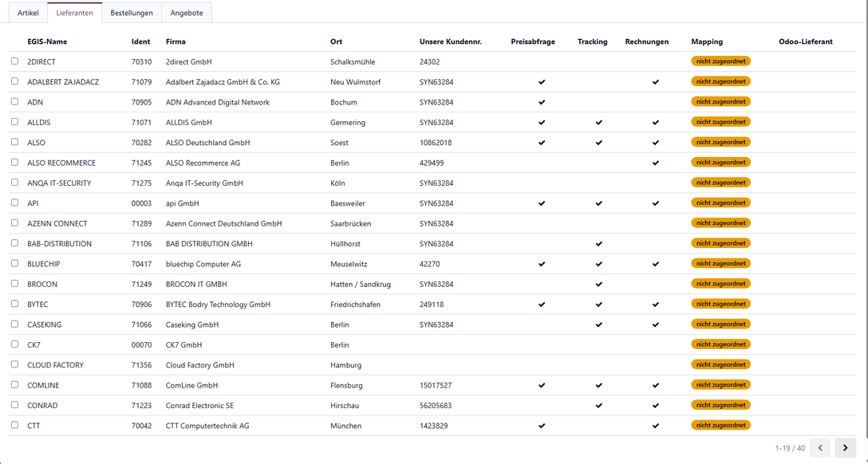Viewport: 868px width, 464px height.
Task: Click nicht zugeordnet badge for 2DIRECT
Action: coord(720,61)
